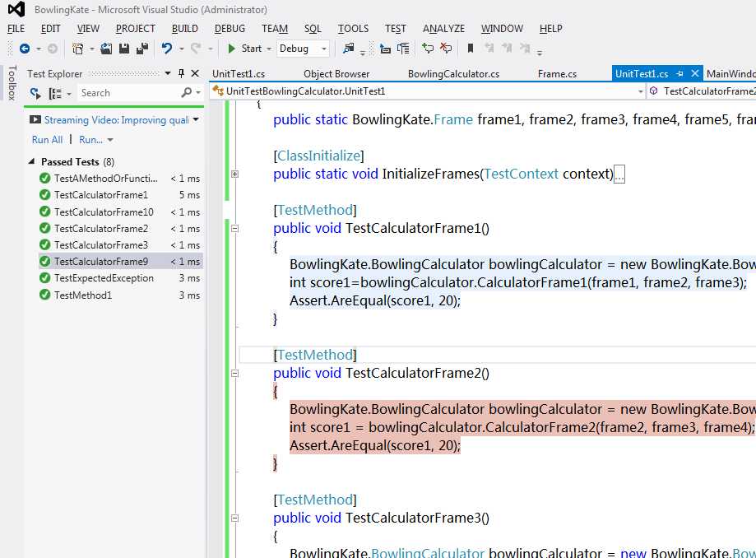756x558 pixels.
Task: Open the Test Explorer window options dropdown
Action: point(168,73)
